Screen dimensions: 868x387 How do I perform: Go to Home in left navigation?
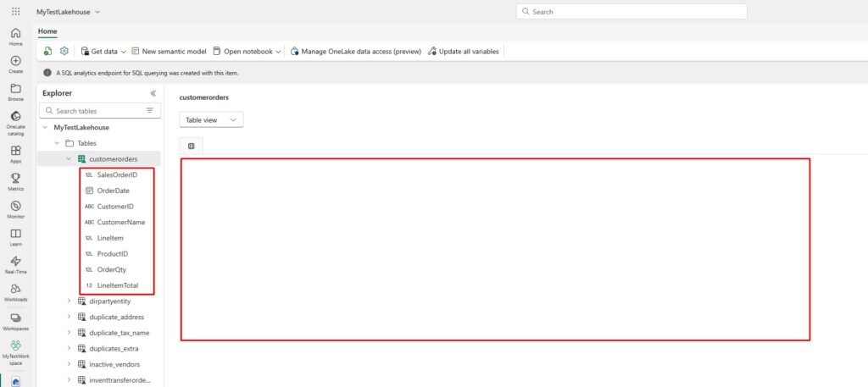tap(15, 36)
